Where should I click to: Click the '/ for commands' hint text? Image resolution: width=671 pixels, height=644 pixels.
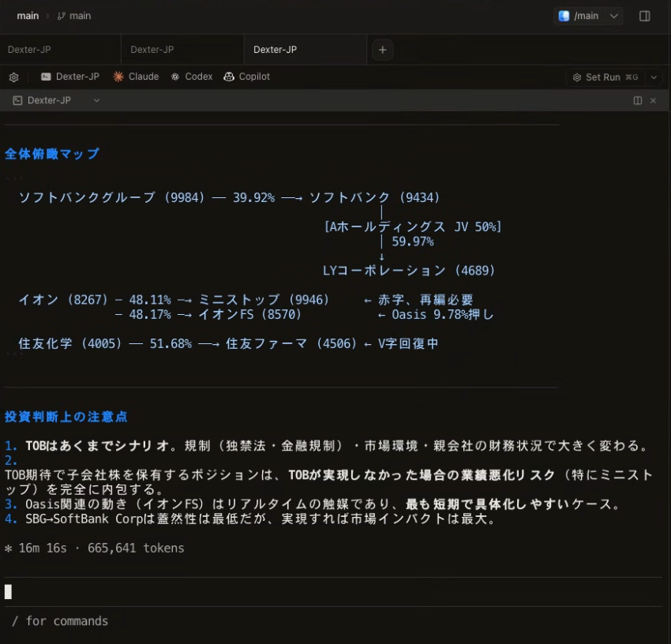60,621
